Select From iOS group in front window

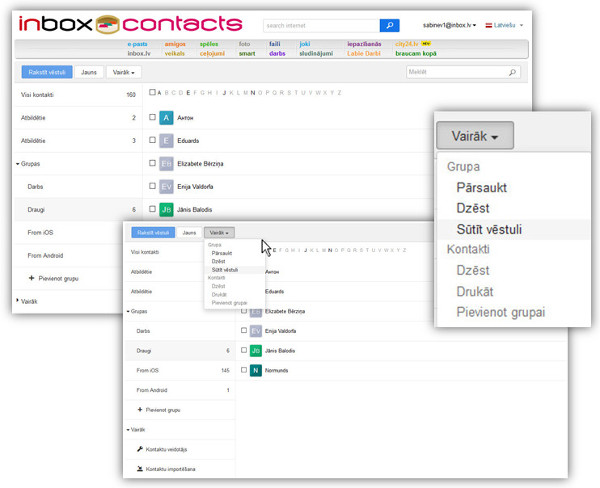(179, 370)
